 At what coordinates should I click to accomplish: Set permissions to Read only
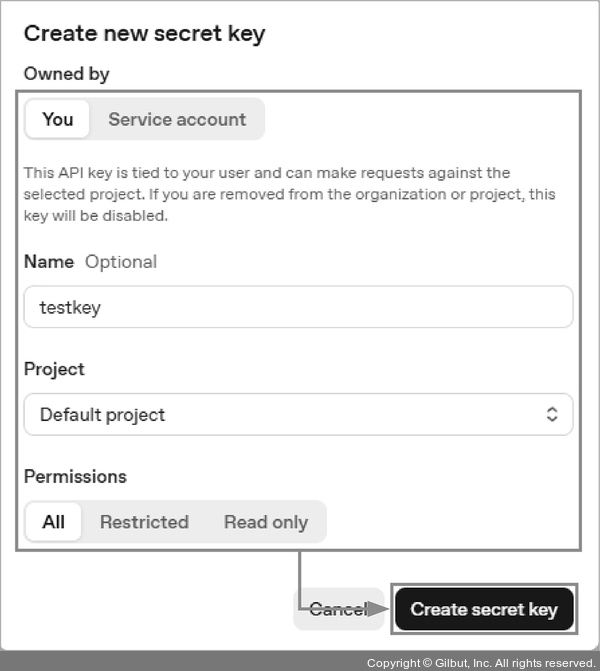266,522
